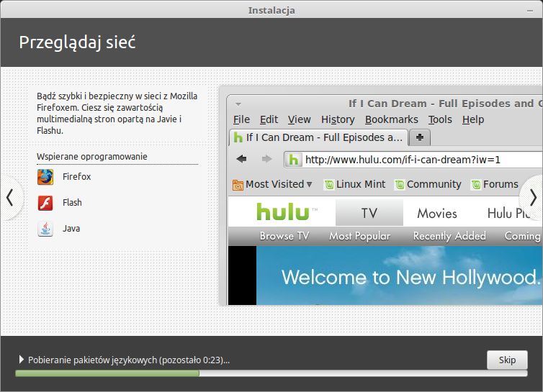Open the Most Visited dropdown arrow
Viewport: 543px width, 392px height.
(309, 184)
